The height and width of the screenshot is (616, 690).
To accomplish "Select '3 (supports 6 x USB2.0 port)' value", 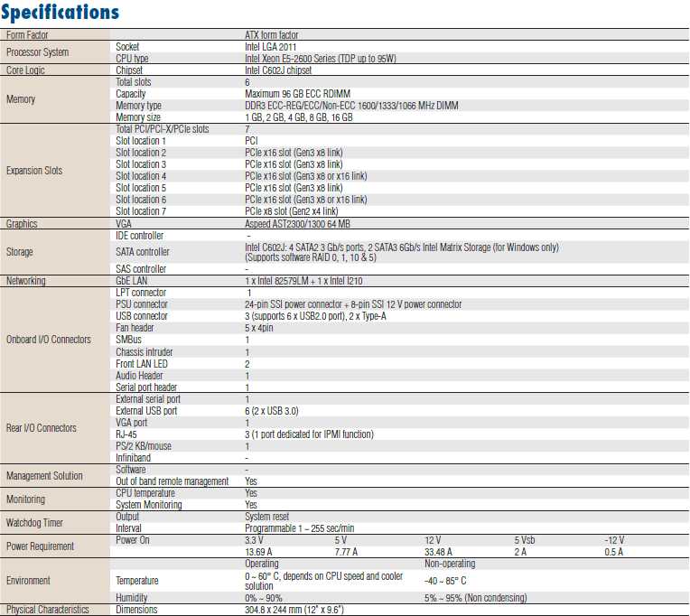I will (x=295, y=316).
